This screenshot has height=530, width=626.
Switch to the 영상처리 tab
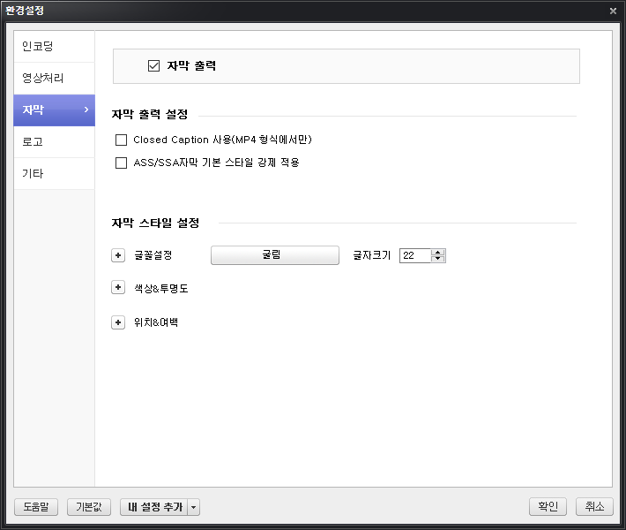[x=54, y=78]
